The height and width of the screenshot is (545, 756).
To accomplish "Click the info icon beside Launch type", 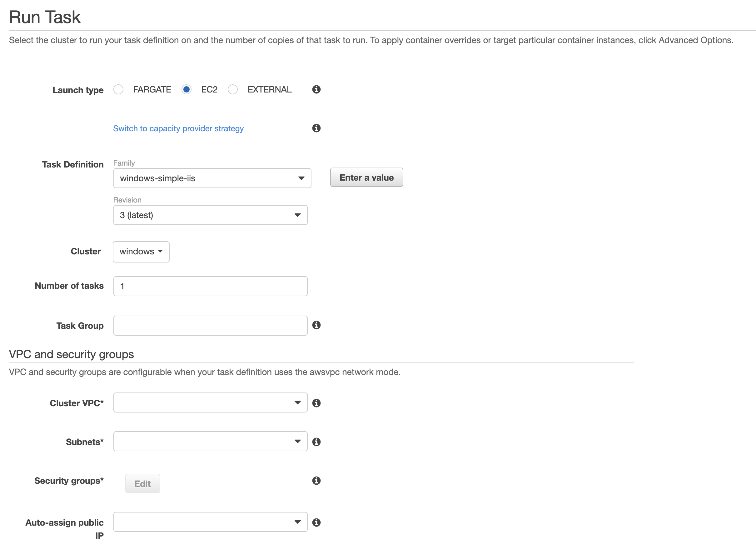I will (316, 89).
